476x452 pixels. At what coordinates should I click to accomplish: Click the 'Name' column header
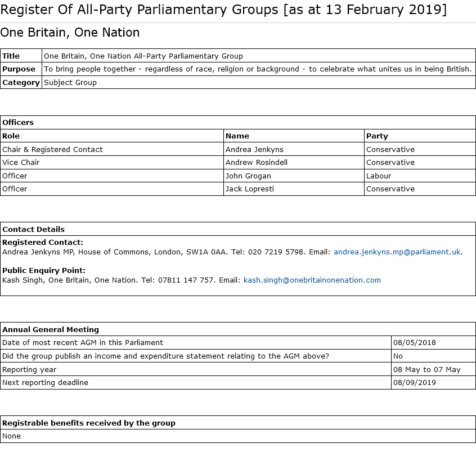click(294, 136)
